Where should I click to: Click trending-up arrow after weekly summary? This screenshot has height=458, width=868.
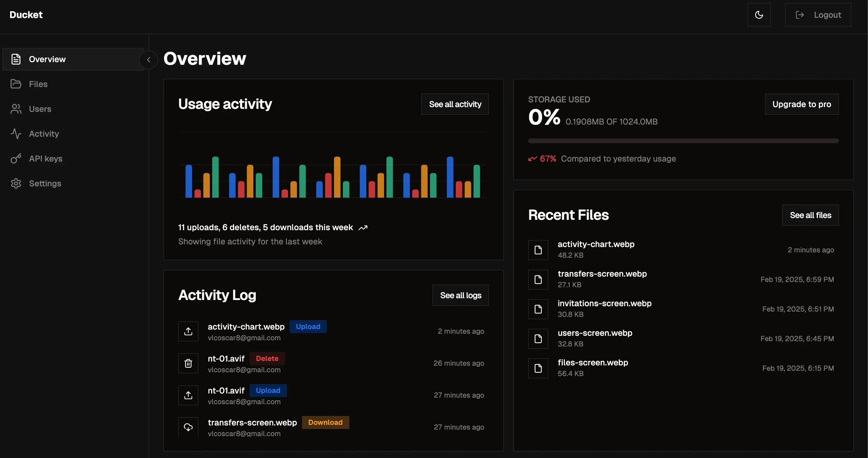click(363, 228)
